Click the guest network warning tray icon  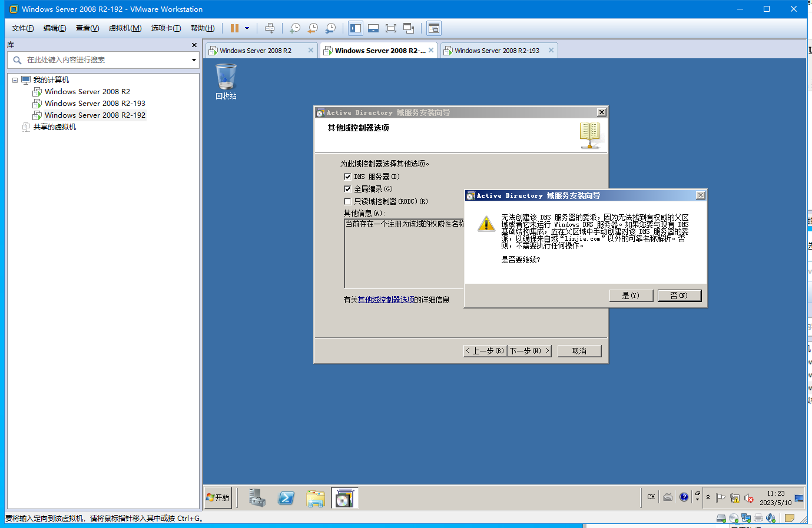point(735,498)
